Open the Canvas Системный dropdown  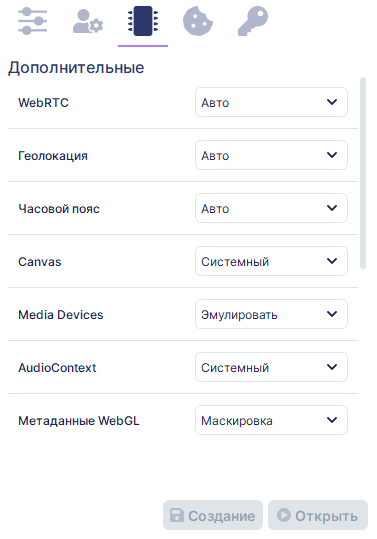point(271,261)
